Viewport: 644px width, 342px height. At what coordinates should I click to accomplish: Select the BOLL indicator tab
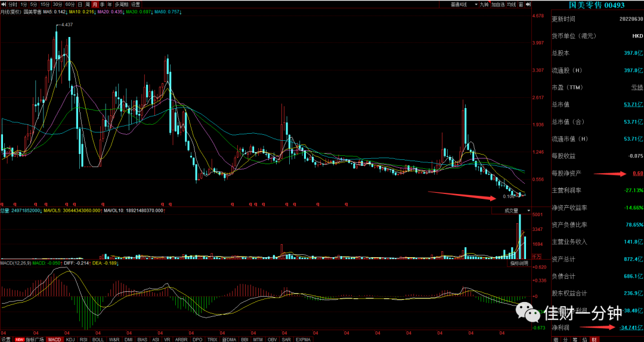pos(98,340)
